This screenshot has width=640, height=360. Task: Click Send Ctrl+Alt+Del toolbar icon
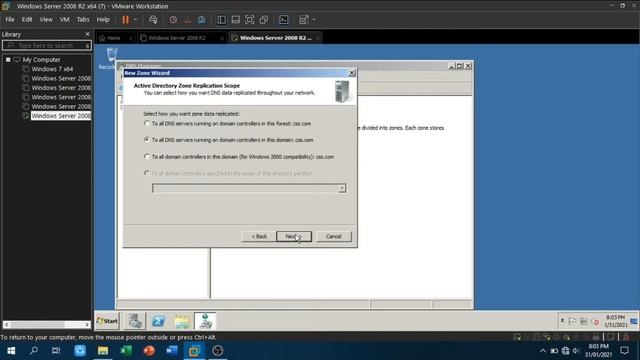click(153, 20)
